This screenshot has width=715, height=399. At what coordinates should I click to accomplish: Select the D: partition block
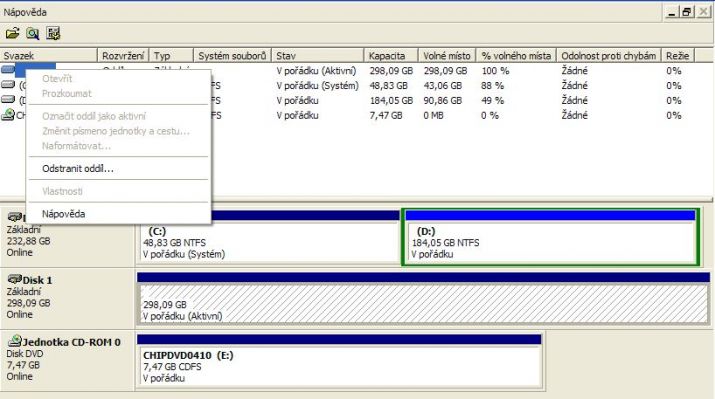click(x=550, y=237)
